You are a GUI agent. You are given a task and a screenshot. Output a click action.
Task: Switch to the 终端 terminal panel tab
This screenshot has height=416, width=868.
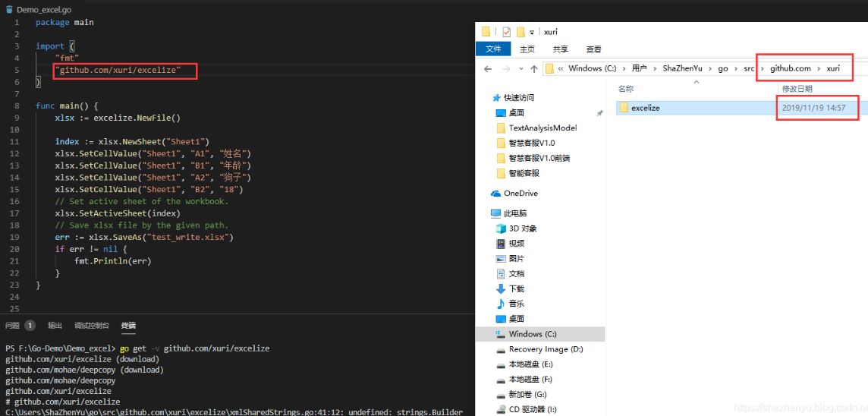[x=128, y=326]
